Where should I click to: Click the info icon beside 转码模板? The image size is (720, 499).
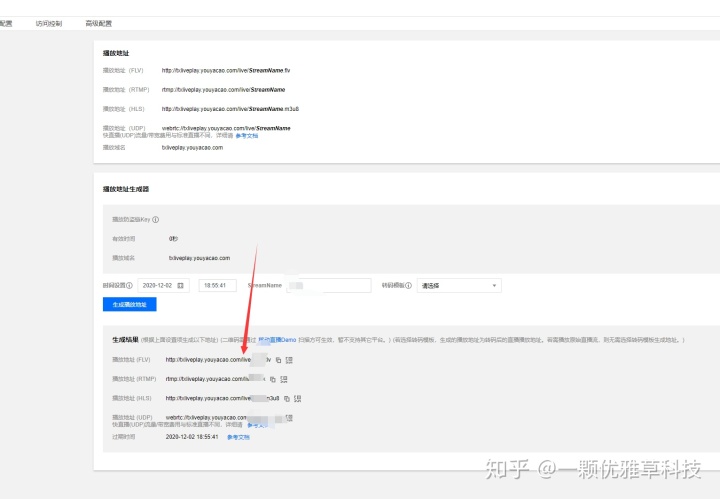coord(408,286)
